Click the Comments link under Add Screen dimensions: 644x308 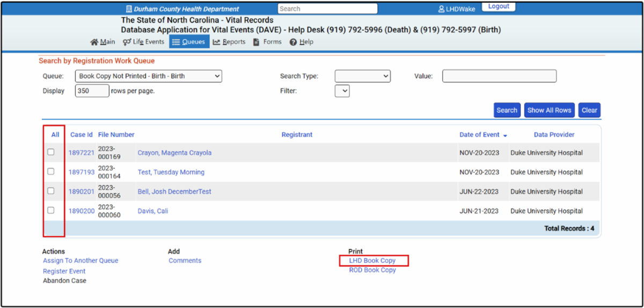[x=185, y=261]
